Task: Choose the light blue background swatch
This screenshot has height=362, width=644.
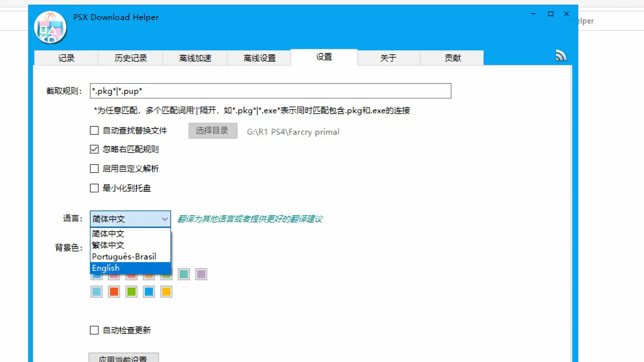Action: pyautogui.click(x=97, y=292)
